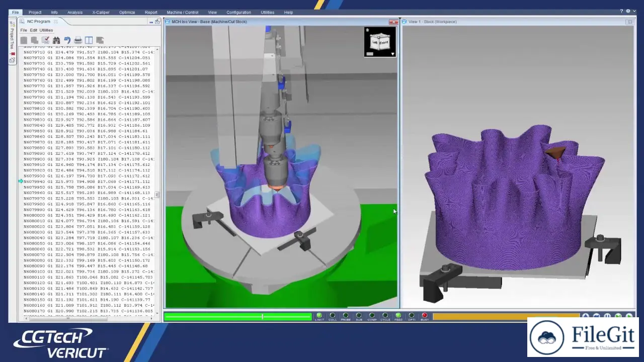Open the Project menu

35,12
